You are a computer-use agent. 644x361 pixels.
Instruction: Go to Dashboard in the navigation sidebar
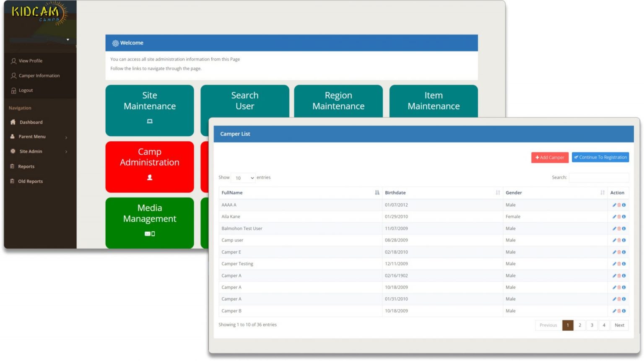tap(31, 122)
